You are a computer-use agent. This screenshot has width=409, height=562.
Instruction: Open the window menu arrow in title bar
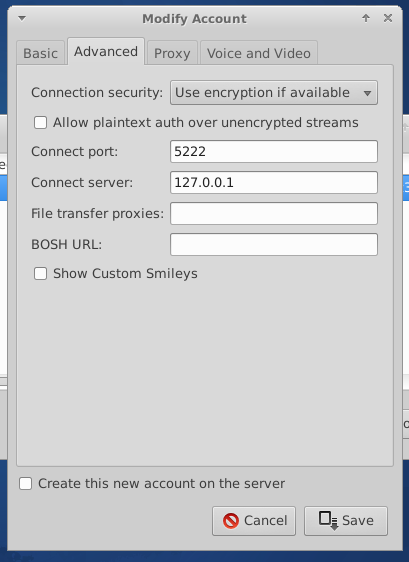[22, 18]
